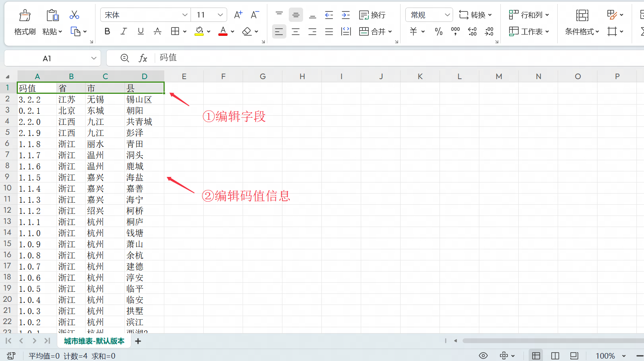Toggle bold formatting

(x=107, y=31)
